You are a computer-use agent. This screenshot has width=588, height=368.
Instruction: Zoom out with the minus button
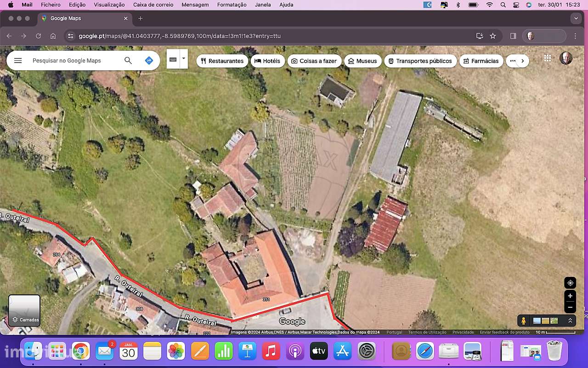click(570, 307)
